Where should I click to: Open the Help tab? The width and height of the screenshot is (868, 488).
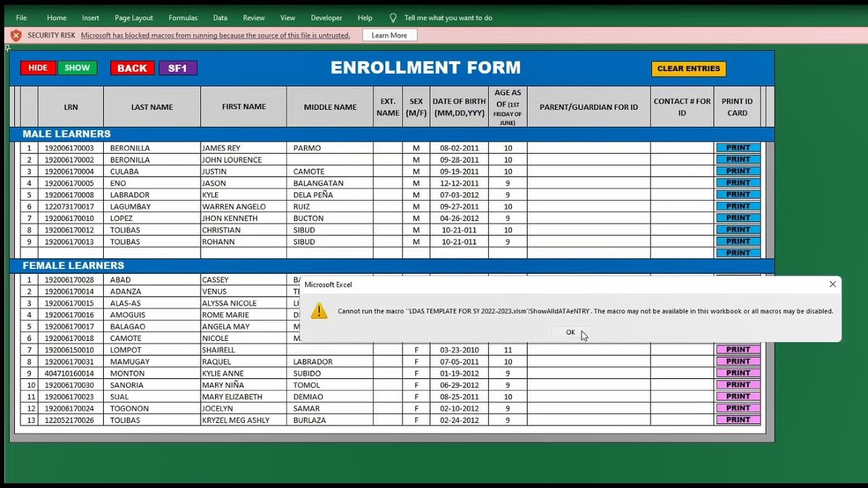click(365, 18)
